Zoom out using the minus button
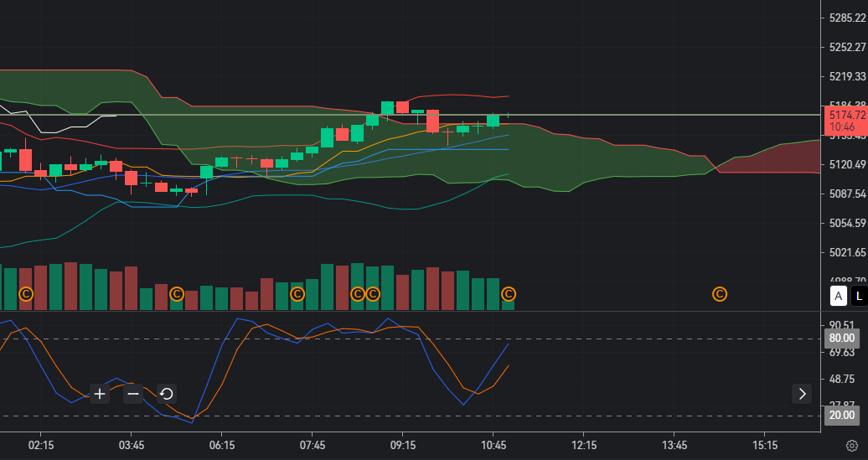868x460 pixels. click(133, 394)
